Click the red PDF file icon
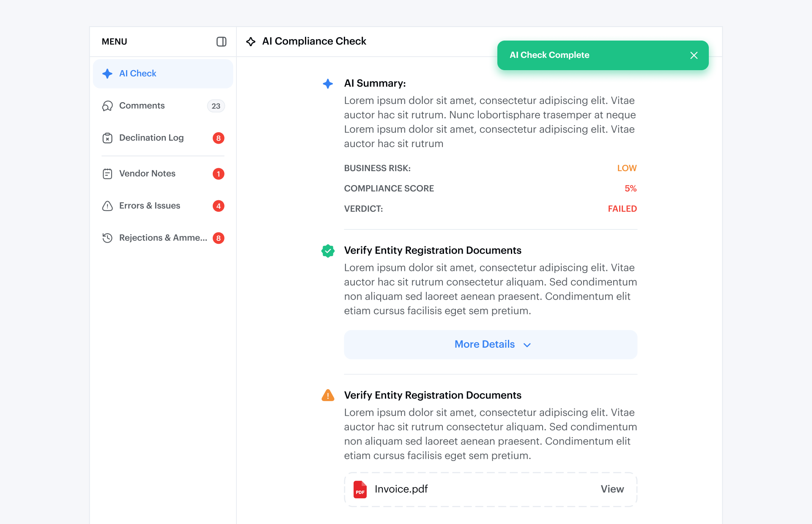812x524 pixels. [360, 489]
